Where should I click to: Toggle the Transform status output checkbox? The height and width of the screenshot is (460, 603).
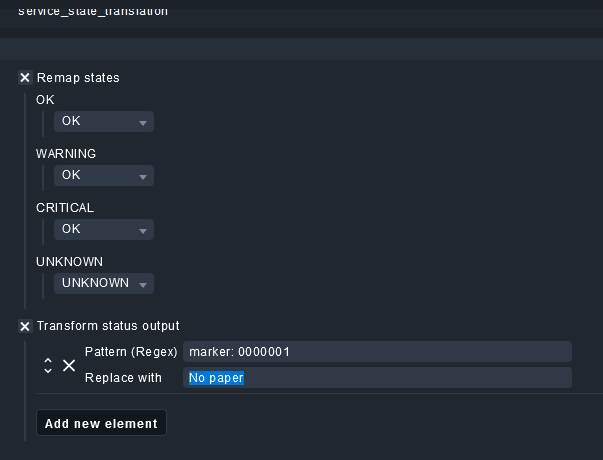25,326
